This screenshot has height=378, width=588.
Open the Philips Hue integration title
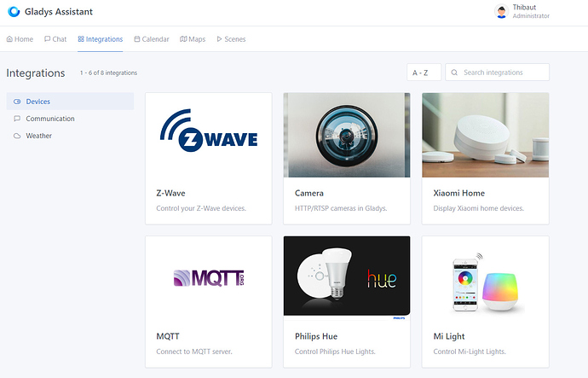coord(316,336)
